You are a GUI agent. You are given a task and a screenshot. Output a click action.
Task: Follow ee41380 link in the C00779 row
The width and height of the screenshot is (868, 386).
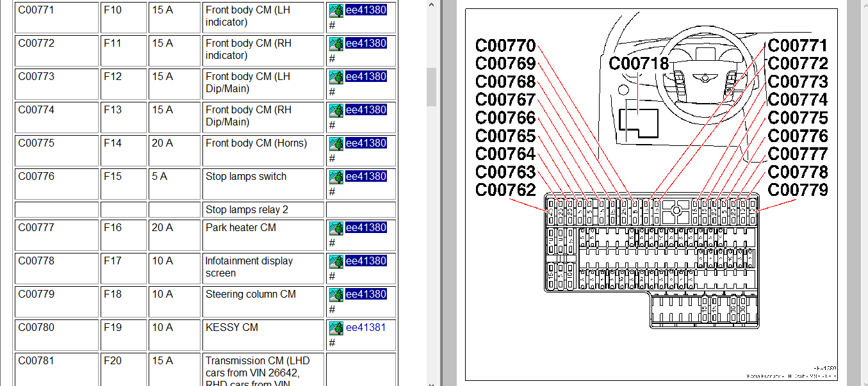pyautogui.click(x=366, y=294)
